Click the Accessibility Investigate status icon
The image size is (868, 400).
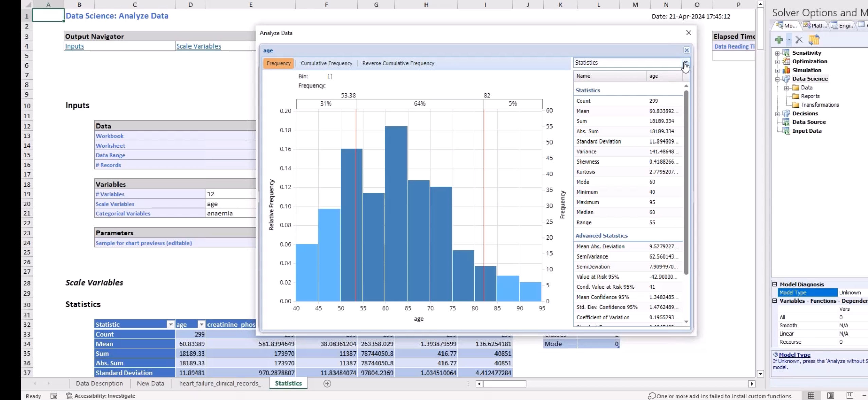click(x=69, y=396)
